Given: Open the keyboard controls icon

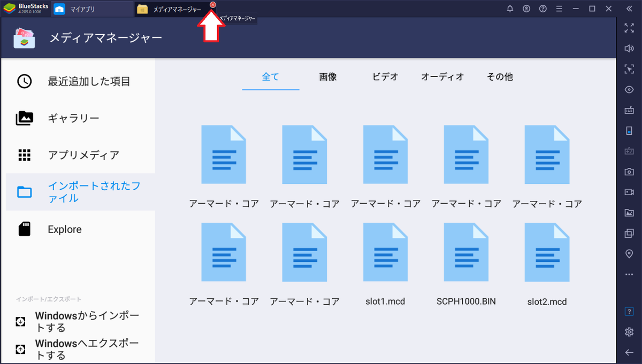Looking at the screenshot, I should [629, 110].
